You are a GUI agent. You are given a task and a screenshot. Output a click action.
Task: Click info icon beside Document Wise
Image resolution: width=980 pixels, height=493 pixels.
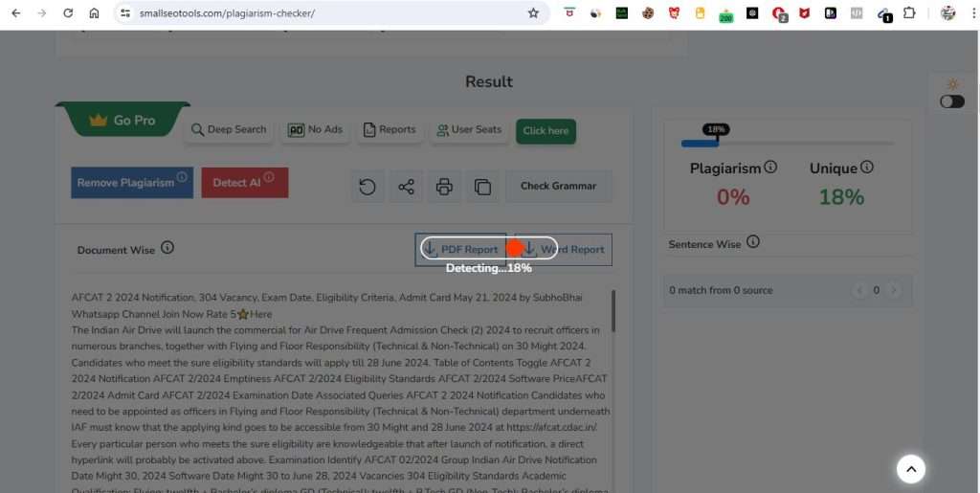[167, 247]
